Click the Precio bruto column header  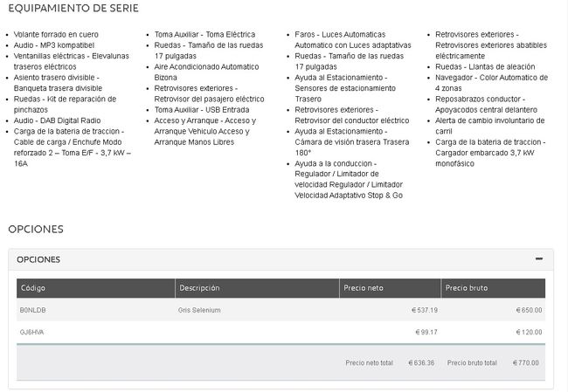(467, 288)
